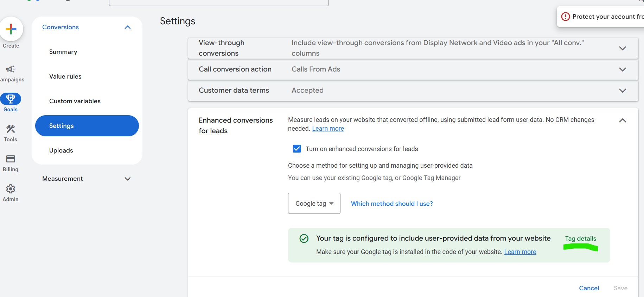Open the Tools wrench icon

11,129
